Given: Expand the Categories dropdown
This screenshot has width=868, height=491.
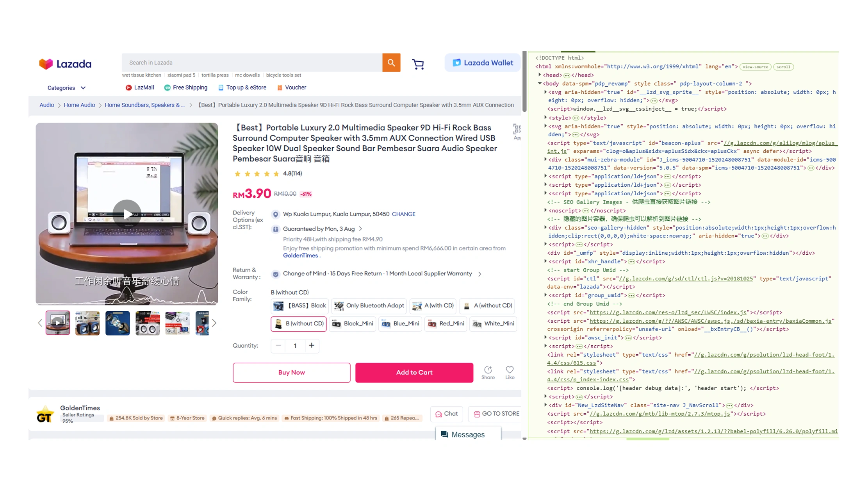Looking at the screenshot, I should 66,88.
